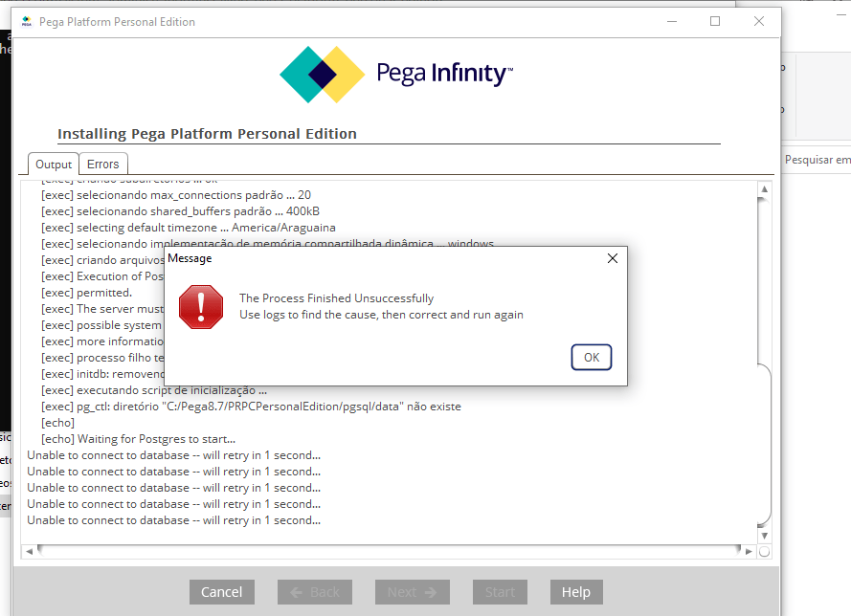Click the '[exec] permitted.' line
This screenshot has height=616, width=851.
point(86,293)
